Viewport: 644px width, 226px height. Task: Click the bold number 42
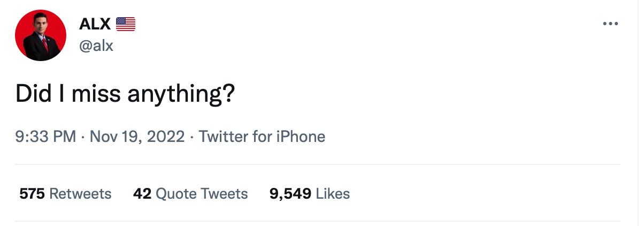142,193
